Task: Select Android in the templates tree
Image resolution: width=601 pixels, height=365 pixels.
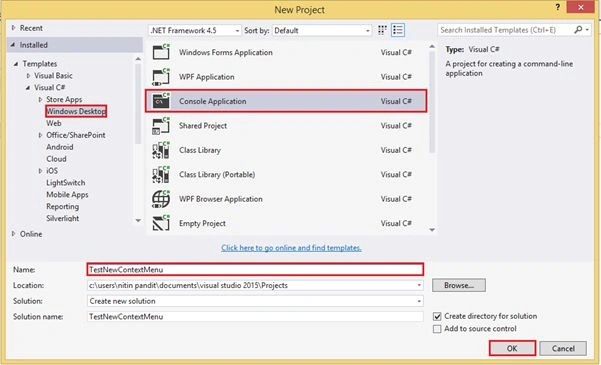Action: pos(60,147)
